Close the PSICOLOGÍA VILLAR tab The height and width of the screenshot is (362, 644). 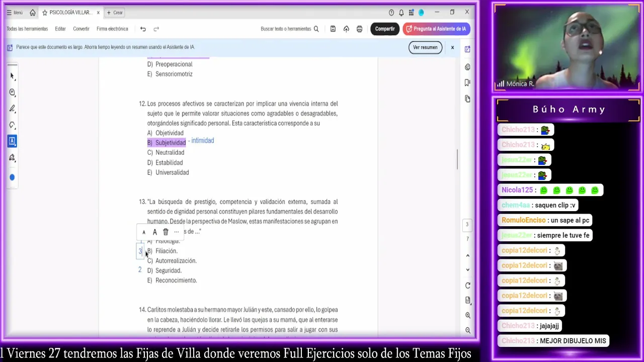point(98,13)
